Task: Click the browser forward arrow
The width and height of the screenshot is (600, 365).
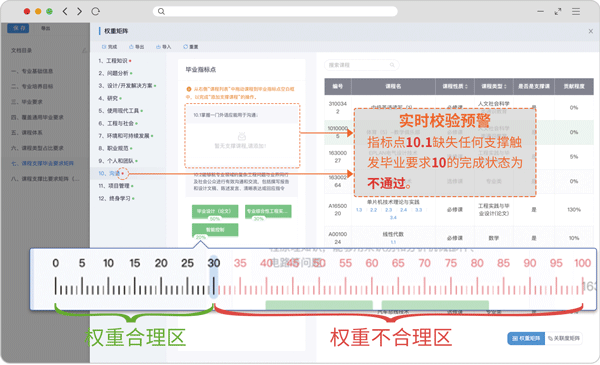Action: click(79, 11)
